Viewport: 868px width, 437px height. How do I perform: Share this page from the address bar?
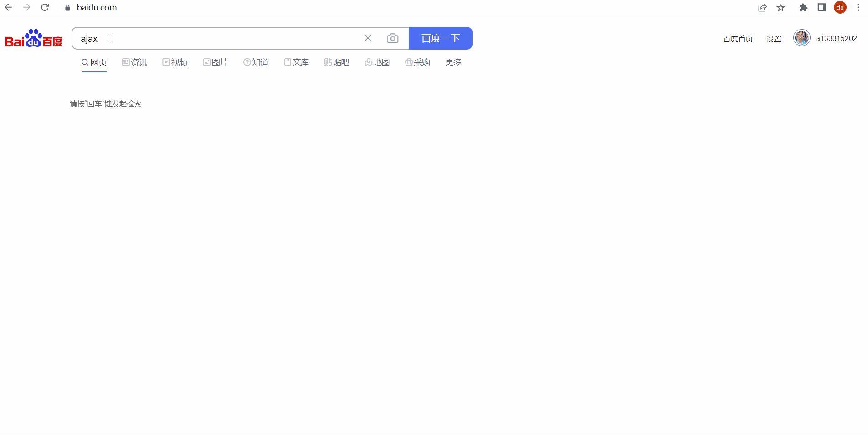tap(762, 8)
